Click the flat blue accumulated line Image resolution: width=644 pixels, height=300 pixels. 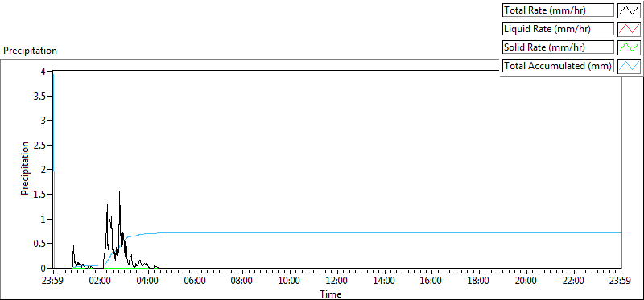point(390,232)
